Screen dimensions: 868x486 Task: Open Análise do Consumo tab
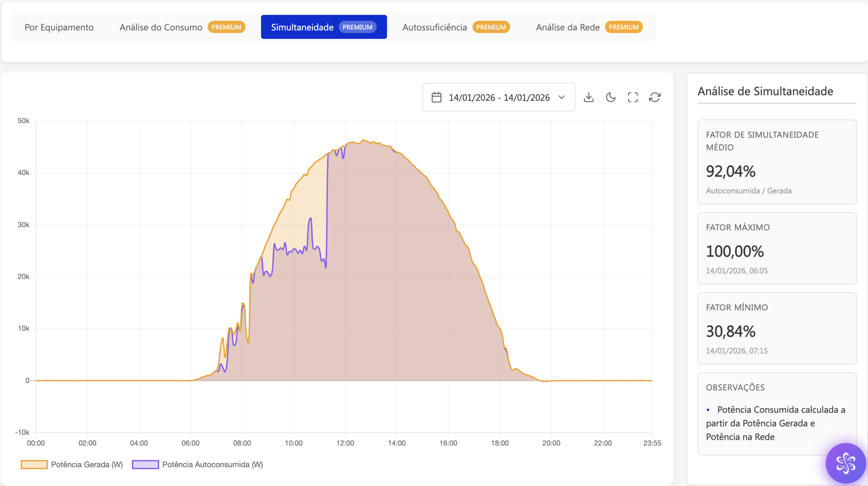coord(161,27)
